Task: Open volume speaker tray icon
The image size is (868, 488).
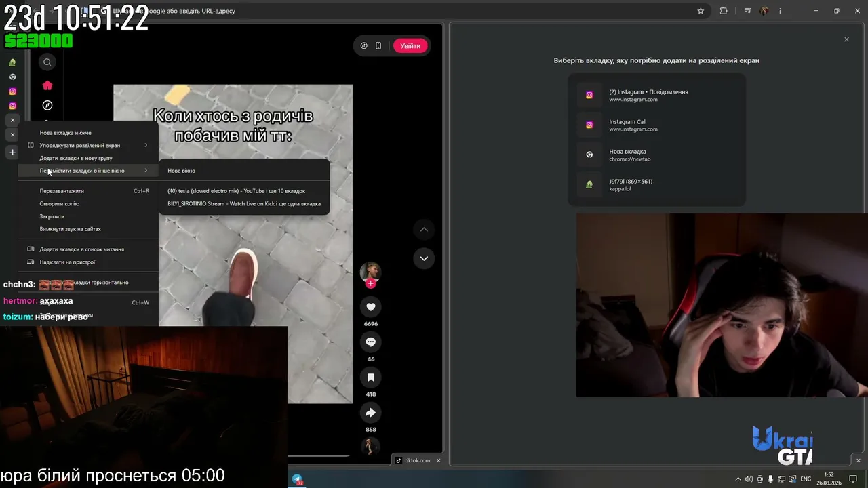Action: (749, 479)
